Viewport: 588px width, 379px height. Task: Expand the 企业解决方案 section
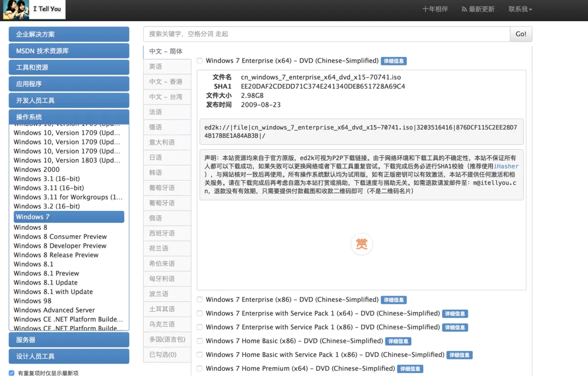[69, 34]
